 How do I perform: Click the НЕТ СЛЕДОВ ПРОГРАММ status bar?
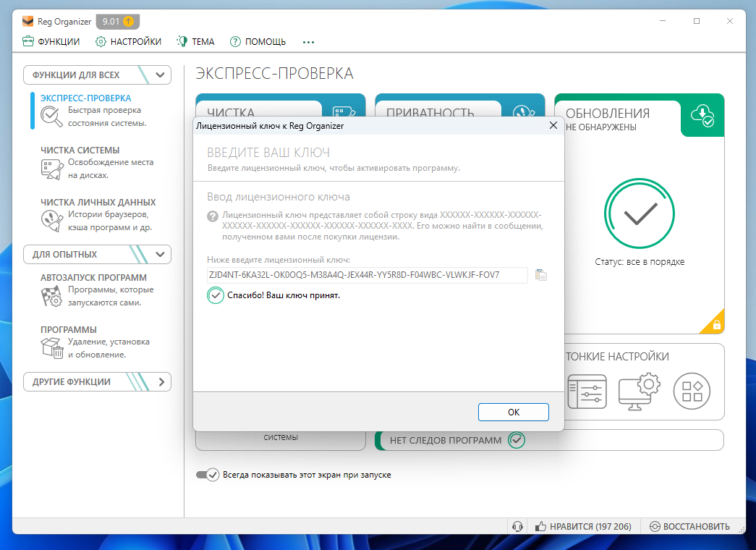(x=549, y=440)
